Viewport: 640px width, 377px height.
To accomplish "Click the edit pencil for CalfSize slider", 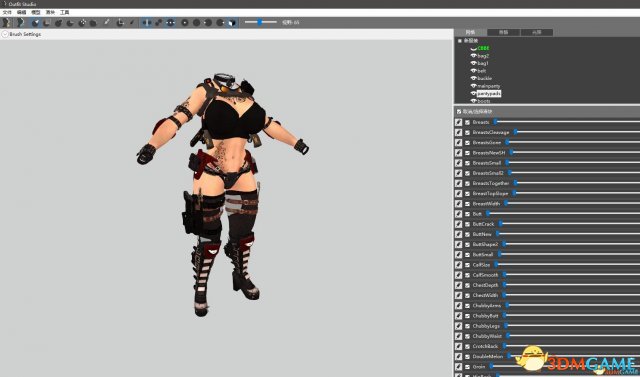I will 459,265.
